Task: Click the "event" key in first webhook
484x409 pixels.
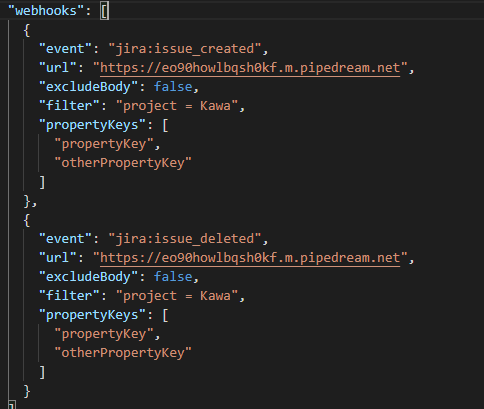Action: tap(65, 49)
